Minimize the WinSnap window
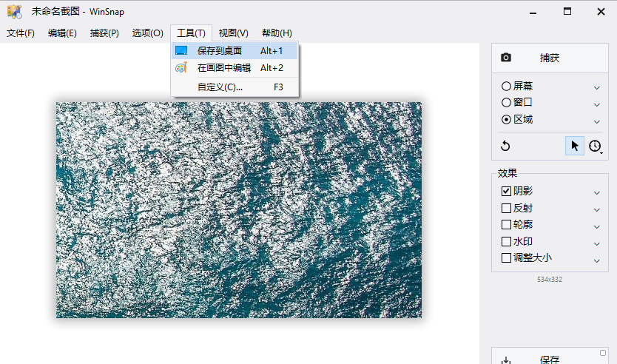Image resolution: width=617 pixels, height=364 pixels. (x=533, y=12)
